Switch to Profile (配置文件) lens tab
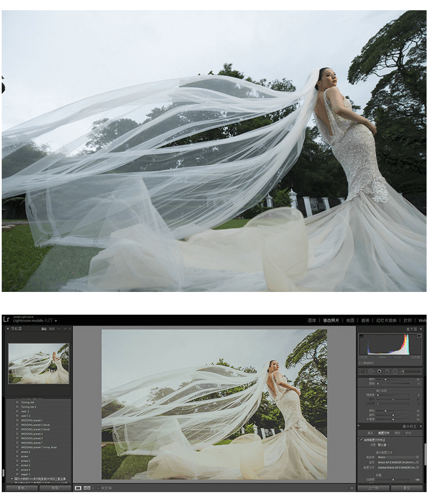 pos(384,433)
